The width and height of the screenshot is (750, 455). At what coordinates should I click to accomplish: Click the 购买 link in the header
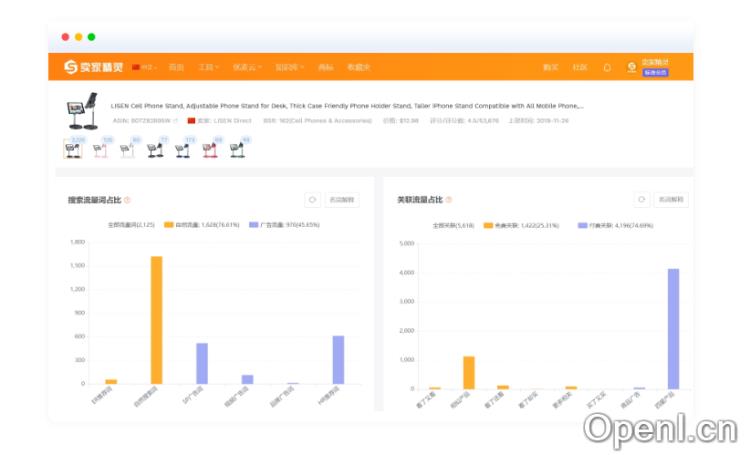click(550, 67)
